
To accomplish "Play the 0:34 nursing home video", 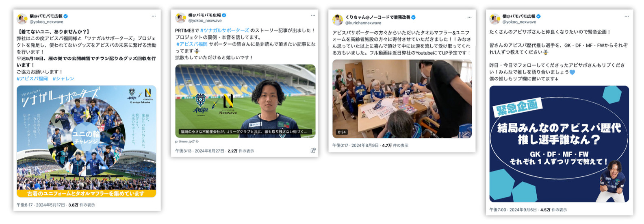I will coord(402,99).
